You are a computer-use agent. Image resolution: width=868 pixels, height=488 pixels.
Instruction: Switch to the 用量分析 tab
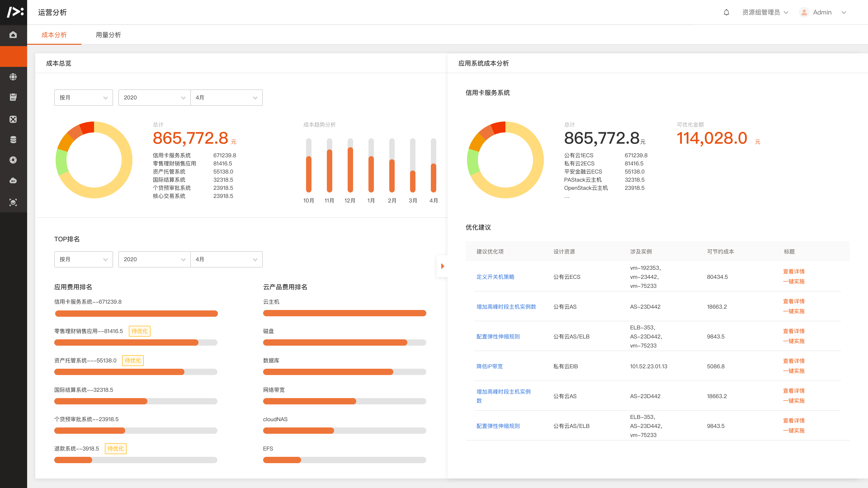pos(108,35)
